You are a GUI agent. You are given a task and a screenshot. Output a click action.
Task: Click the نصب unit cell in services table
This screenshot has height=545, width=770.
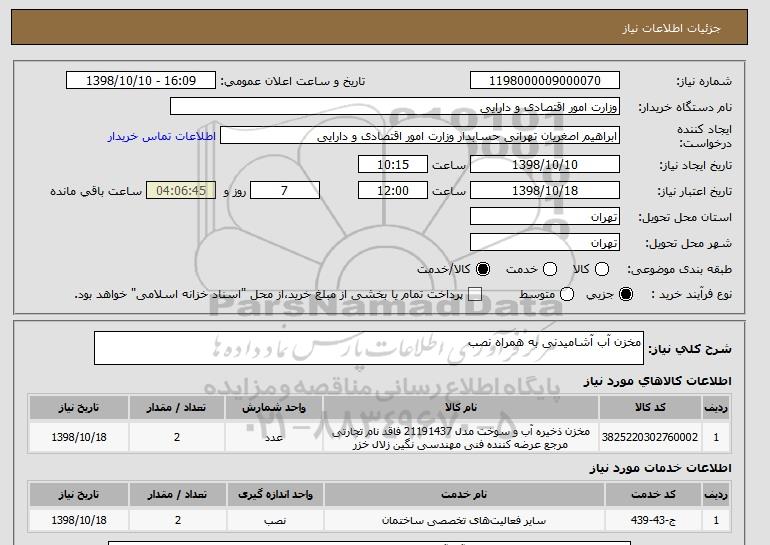(275, 520)
